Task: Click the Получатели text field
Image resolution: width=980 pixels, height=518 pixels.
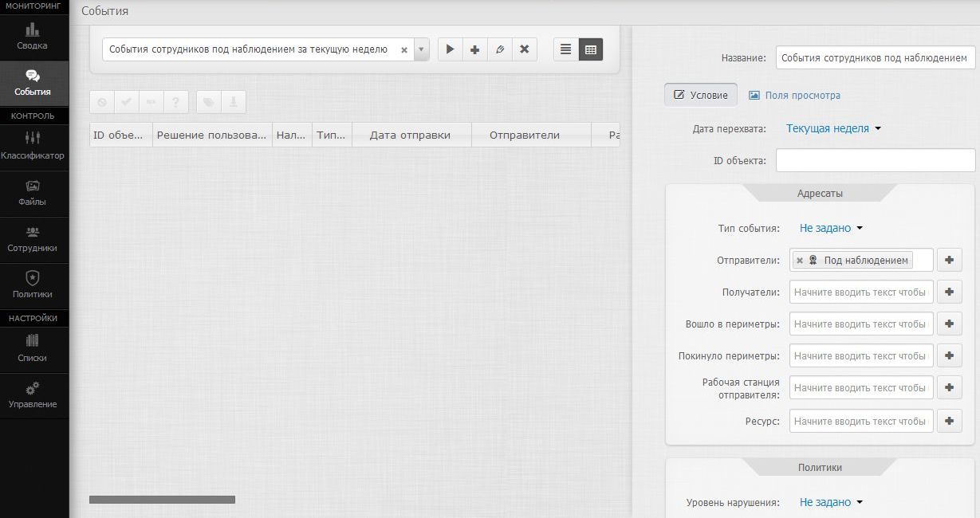Action: coord(861,292)
